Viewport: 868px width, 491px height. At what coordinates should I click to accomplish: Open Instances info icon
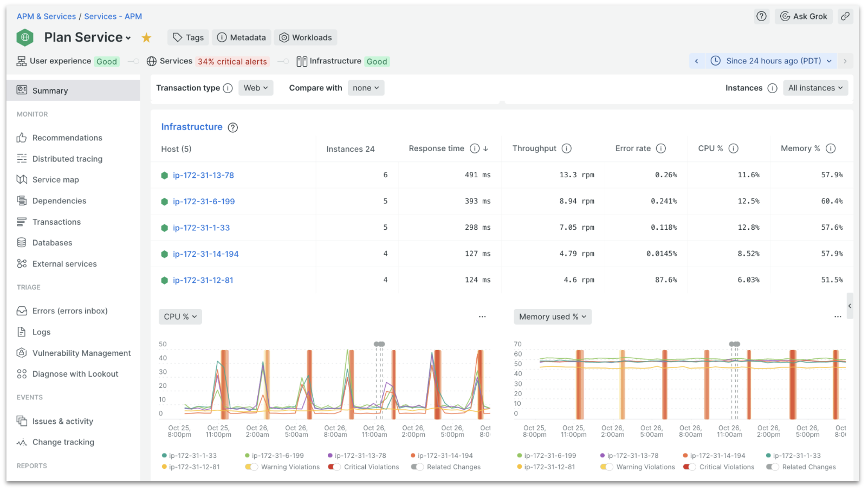(772, 88)
